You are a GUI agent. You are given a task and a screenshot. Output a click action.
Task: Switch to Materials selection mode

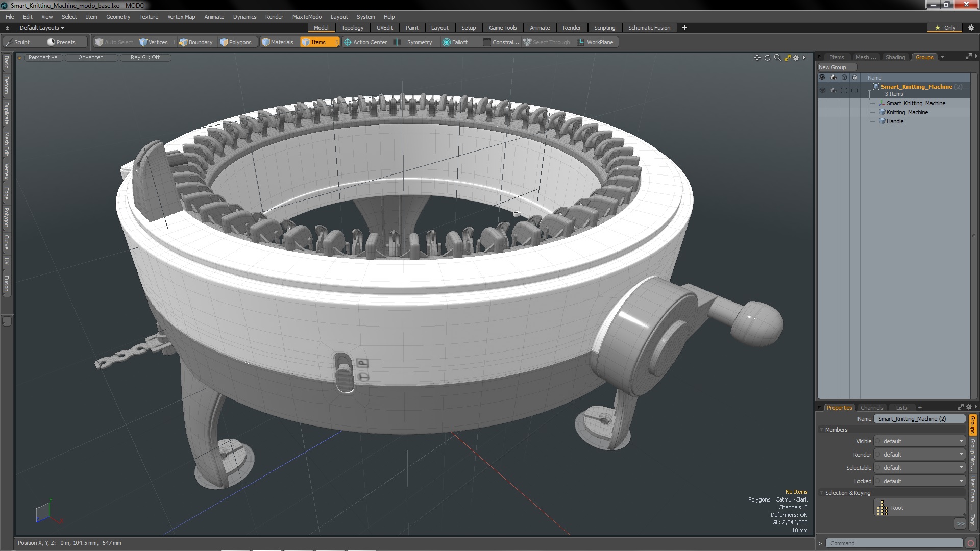pyautogui.click(x=278, y=42)
